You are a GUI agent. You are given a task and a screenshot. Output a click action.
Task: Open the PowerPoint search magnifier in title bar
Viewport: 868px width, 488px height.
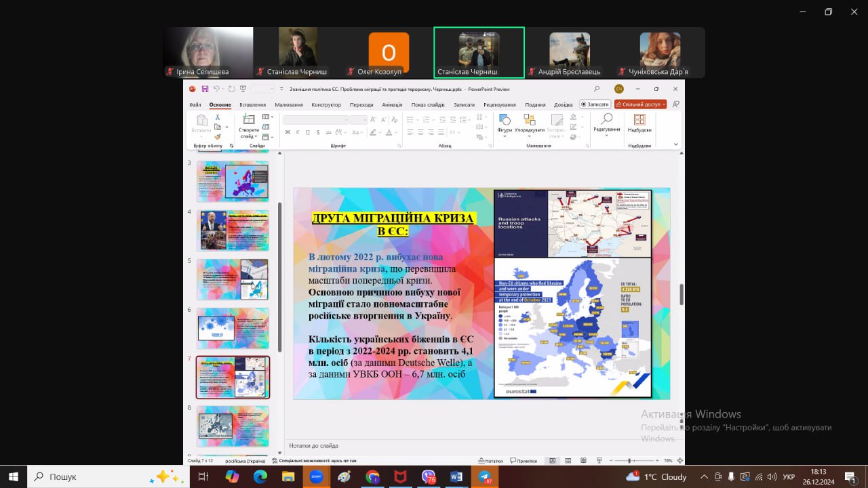tap(597, 89)
